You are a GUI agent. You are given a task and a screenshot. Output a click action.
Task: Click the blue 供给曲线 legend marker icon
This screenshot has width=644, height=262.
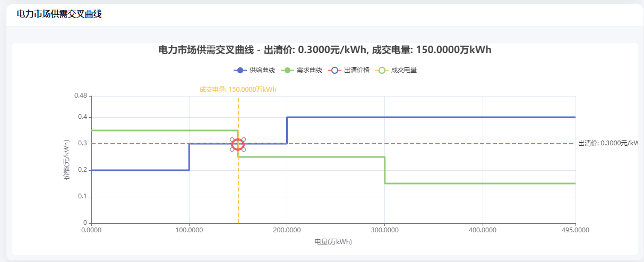point(241,70)
